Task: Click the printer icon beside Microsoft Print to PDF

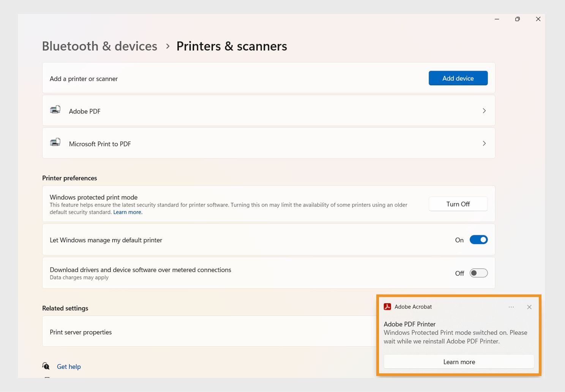Action: point(55,143)
